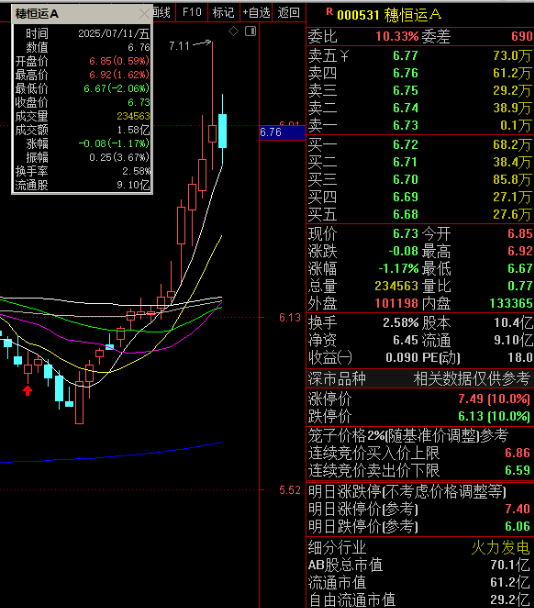Click the 卖四 ask price 6.76

pyautogui.click(x=405, y=73)
